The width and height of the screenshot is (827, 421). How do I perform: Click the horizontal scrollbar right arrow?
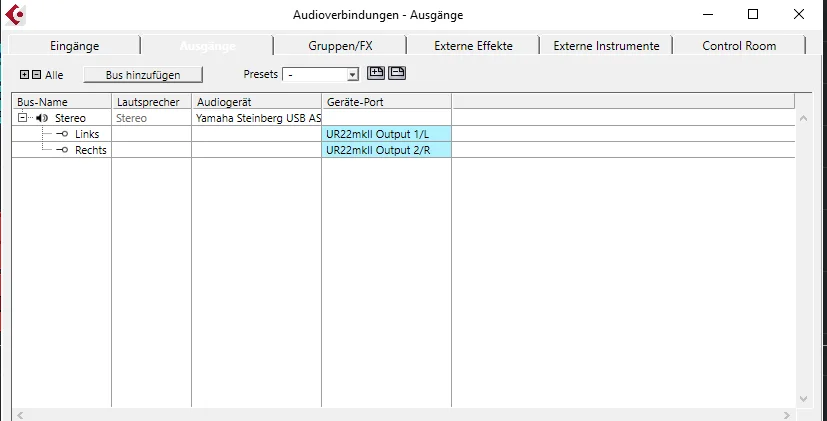click(x=786, y=415)
